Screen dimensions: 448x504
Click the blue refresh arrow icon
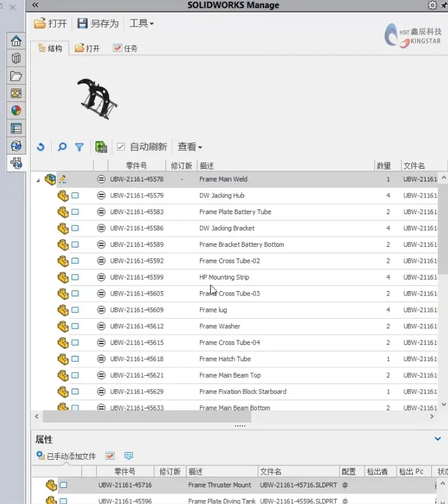click(x=41, y=147)
